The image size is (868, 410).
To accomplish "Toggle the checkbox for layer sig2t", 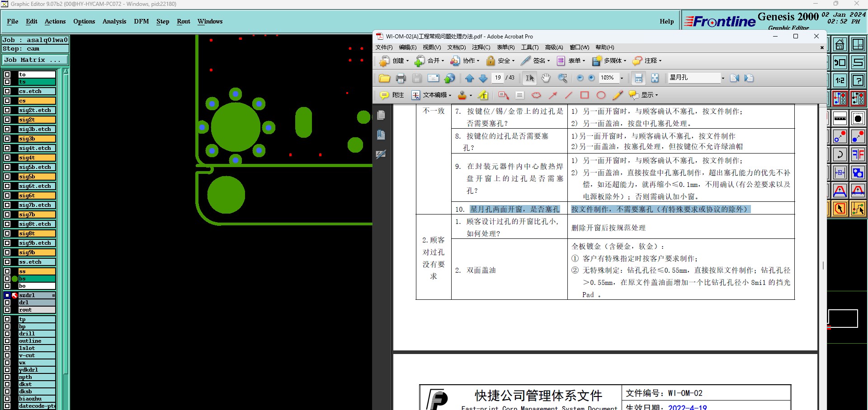I will coord(7,120).
